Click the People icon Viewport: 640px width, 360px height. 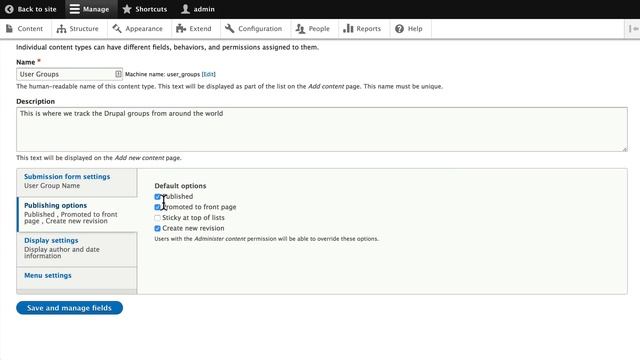coord(300,29)
